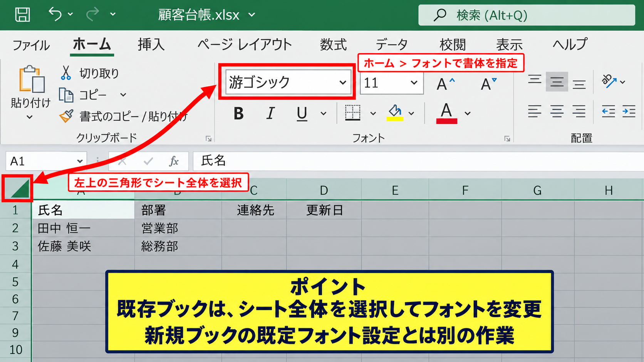Viewport: 644px width, 362px height.
Task: Select the Format Painter brush icon
Action: pos(66,116)
